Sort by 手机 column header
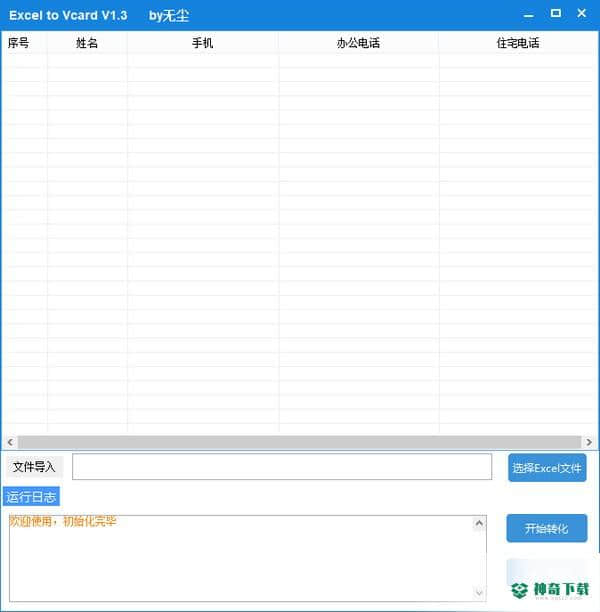The width and height of the screenshot is (600, 612). 203,43
